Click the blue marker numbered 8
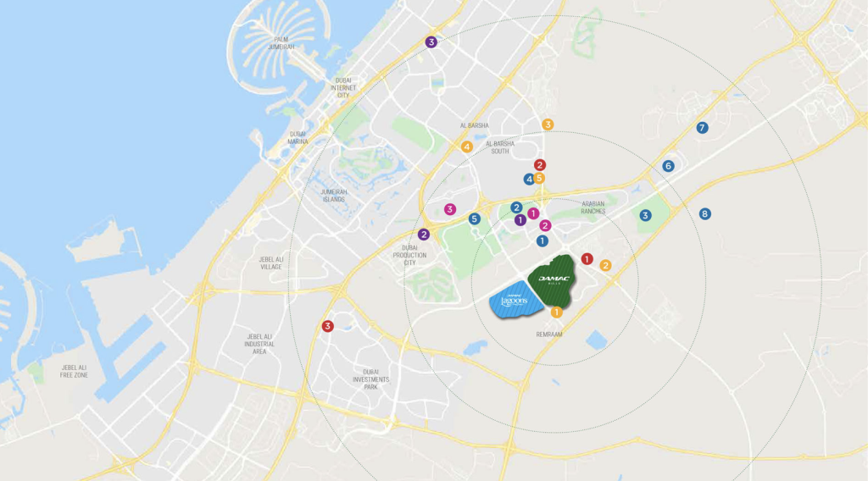 point(704,214)
